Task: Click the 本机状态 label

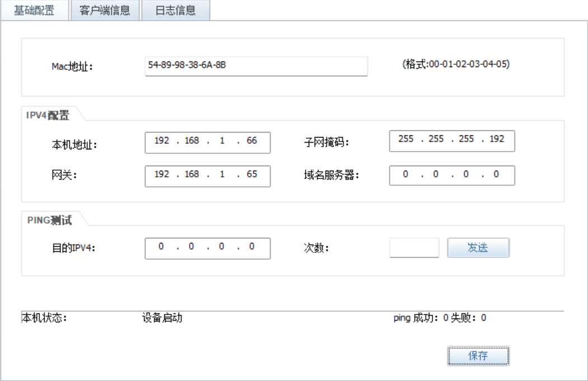Action: (x=44, y=318)
